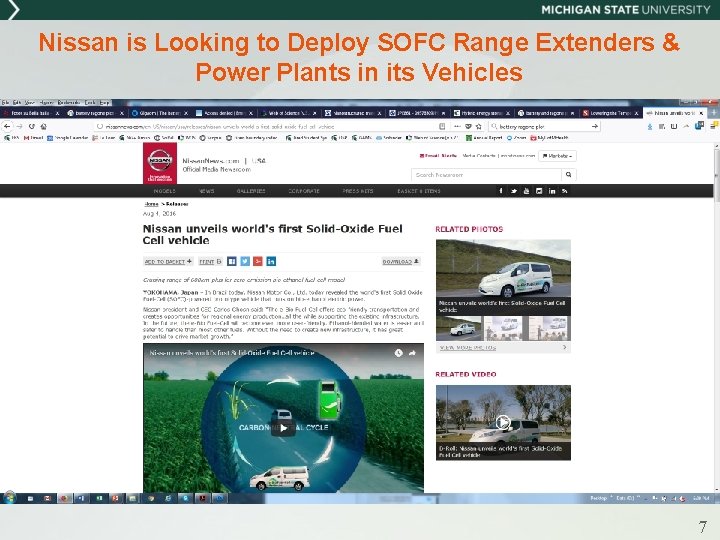Open a new tab with the plus button

[x=714, y=112]
